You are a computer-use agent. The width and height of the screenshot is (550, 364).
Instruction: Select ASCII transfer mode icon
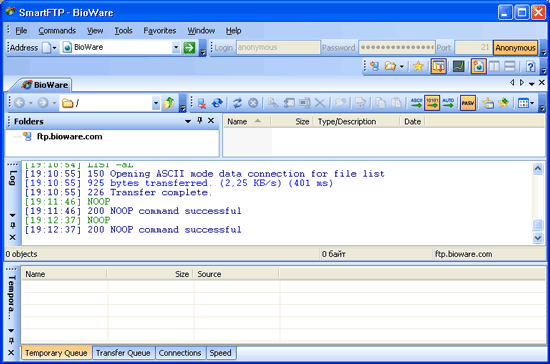point(416,103)
